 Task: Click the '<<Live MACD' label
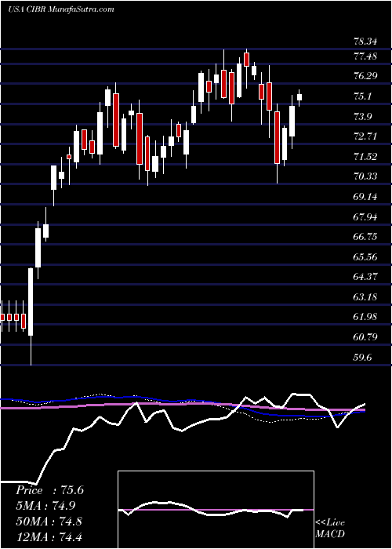point(330,529)
